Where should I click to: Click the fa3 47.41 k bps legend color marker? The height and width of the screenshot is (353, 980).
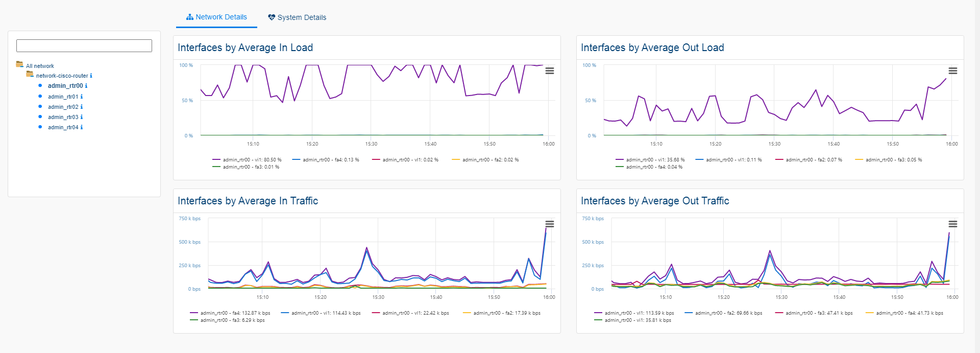(x=779, y=313)
